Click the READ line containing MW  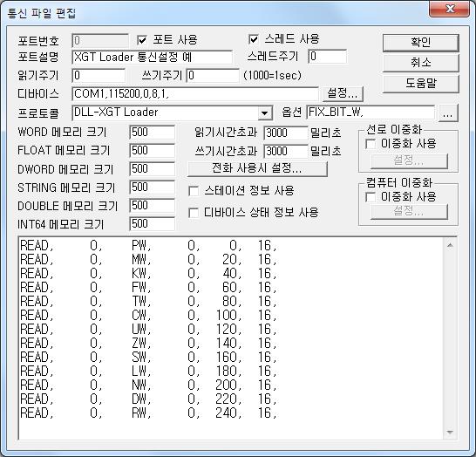[x=148, y=260]
